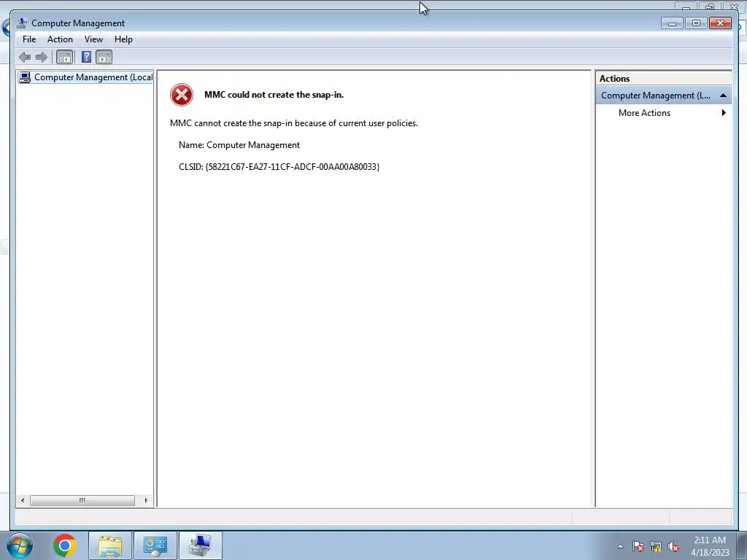Toggle Show/Hide Console Tree toolbar icon
The width and height of the screenshot is (747, 560).
[64, 58]
